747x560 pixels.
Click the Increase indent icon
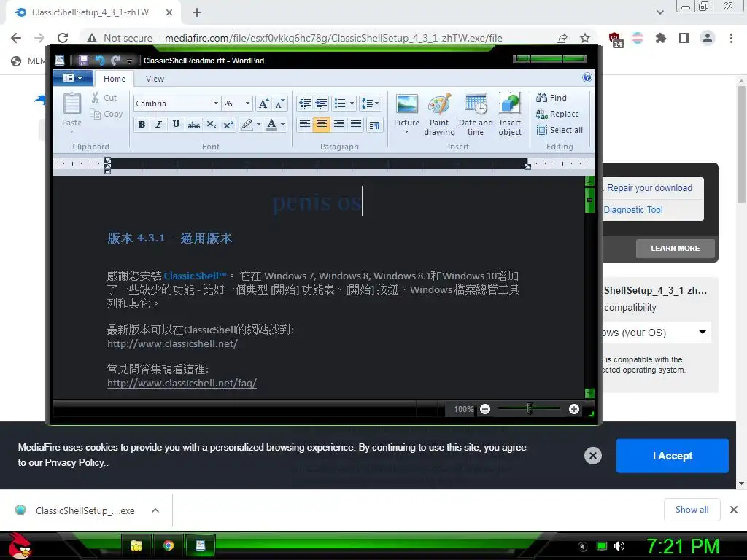[322, 104]
